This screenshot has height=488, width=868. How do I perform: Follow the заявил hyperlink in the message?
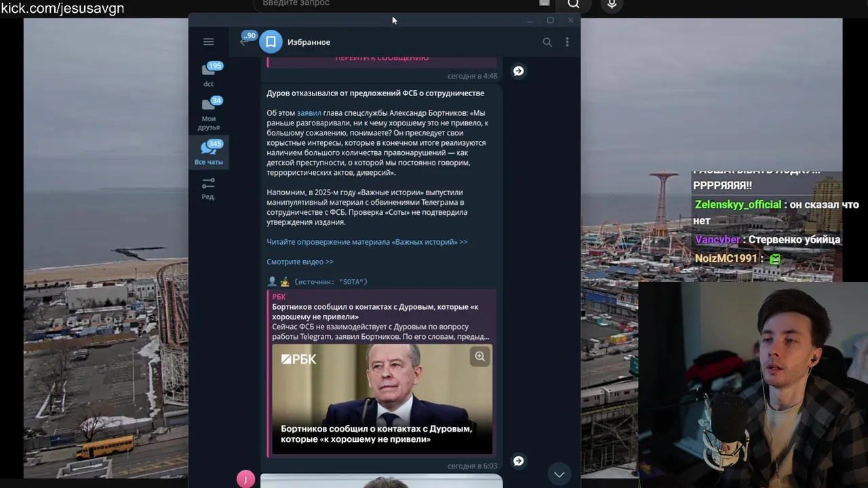click(x=309, y=113)
